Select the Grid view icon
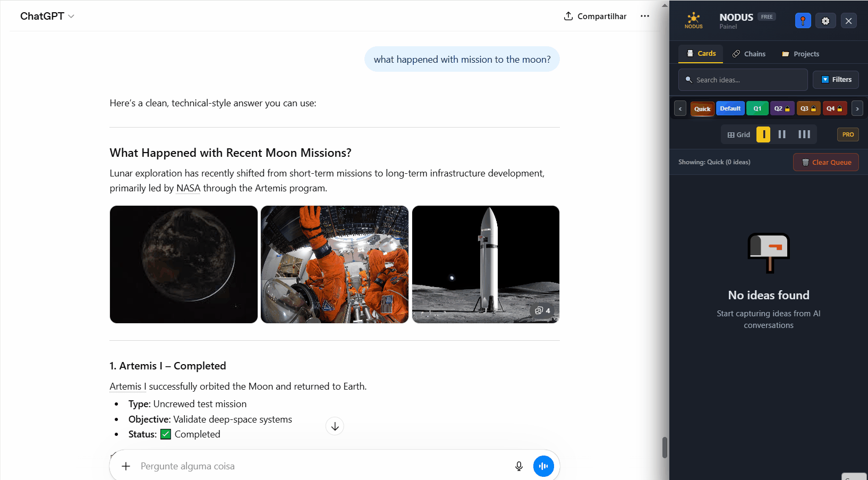Viewport: 868px width, 480px height. click(x=738, y=134)
